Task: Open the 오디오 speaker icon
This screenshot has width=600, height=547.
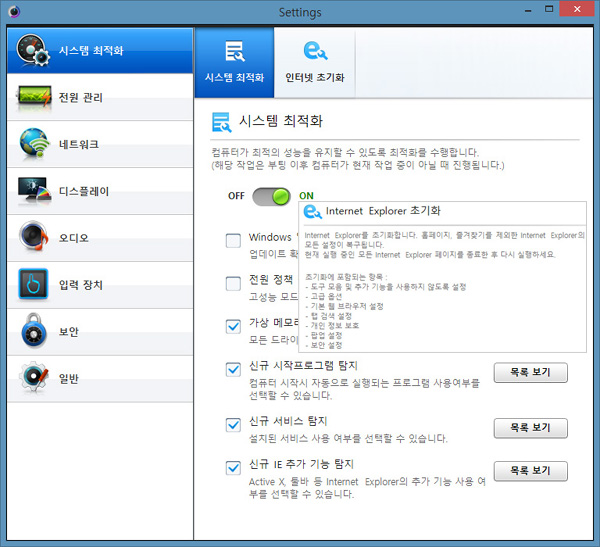Action: click(34, 236)
